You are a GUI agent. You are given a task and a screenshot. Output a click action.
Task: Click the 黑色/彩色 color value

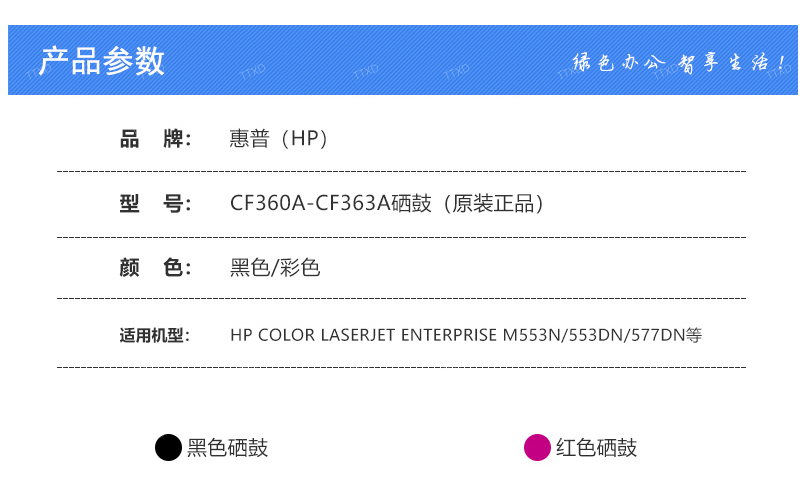tap(275, 268)
